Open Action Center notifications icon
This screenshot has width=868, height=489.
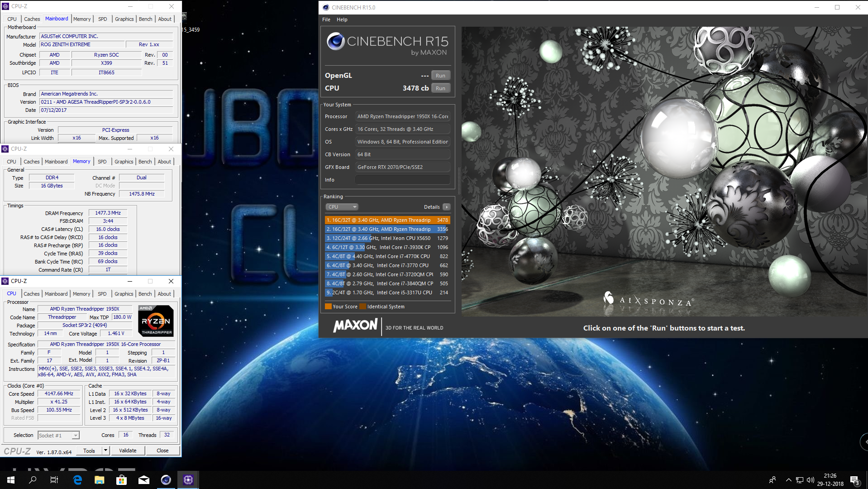point(854,480)
